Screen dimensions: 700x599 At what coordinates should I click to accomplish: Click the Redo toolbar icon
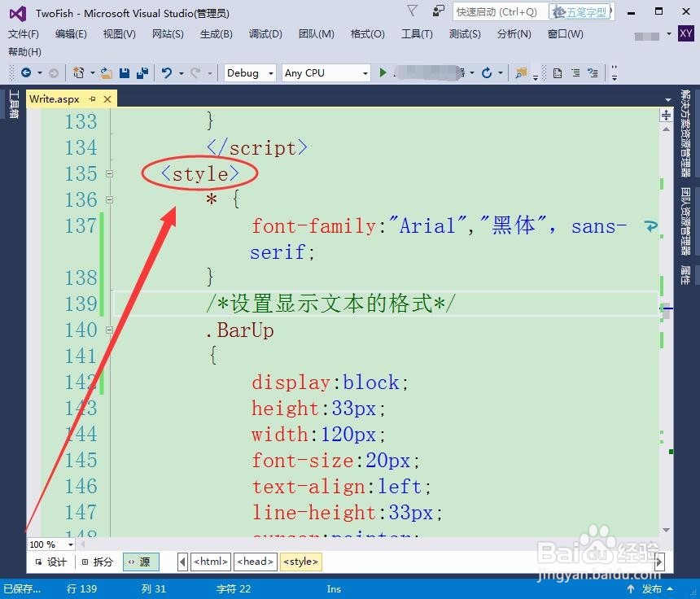point(195,72)
